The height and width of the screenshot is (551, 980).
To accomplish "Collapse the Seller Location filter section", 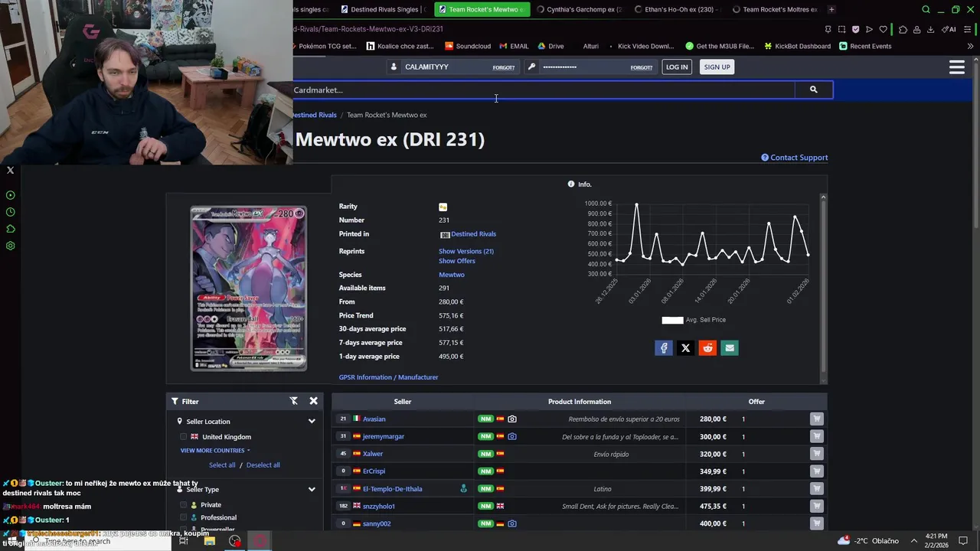I will (312, 422).
